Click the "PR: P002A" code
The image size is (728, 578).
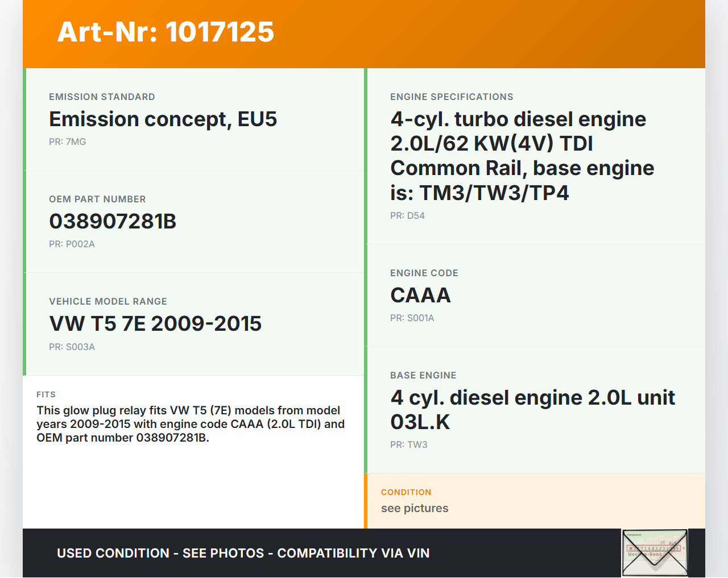[72, 244]
